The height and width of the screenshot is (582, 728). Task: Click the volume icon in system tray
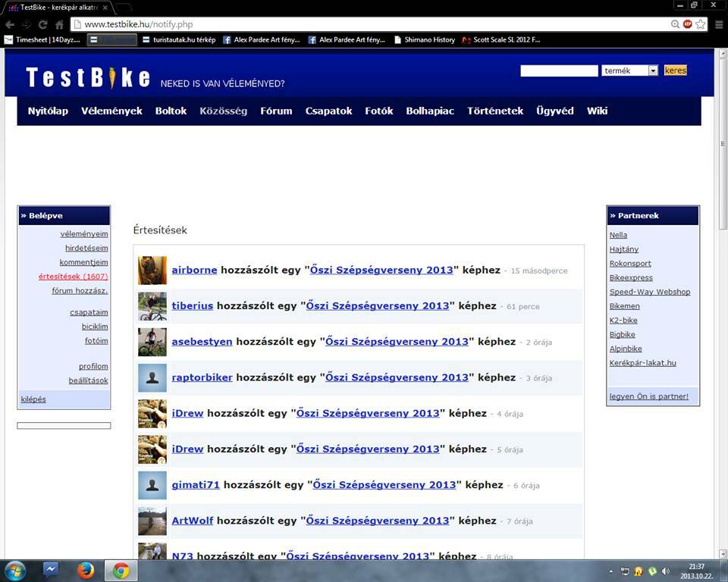coord(665,571)
